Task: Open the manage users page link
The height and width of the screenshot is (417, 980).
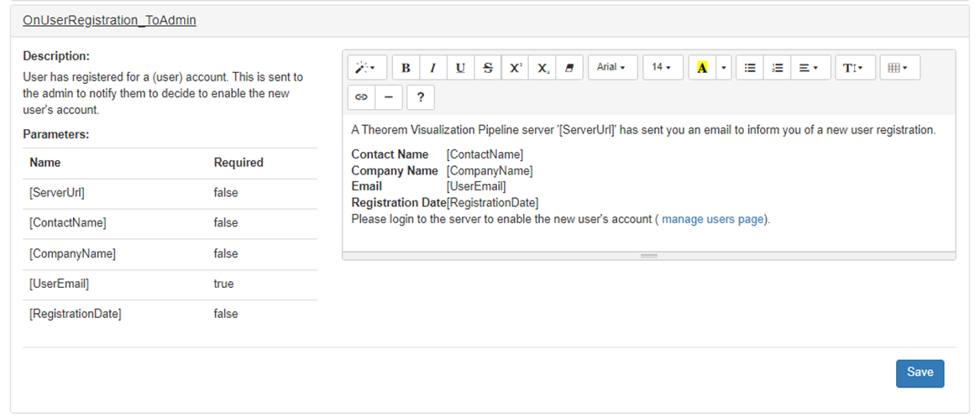Action: (713, 220)
